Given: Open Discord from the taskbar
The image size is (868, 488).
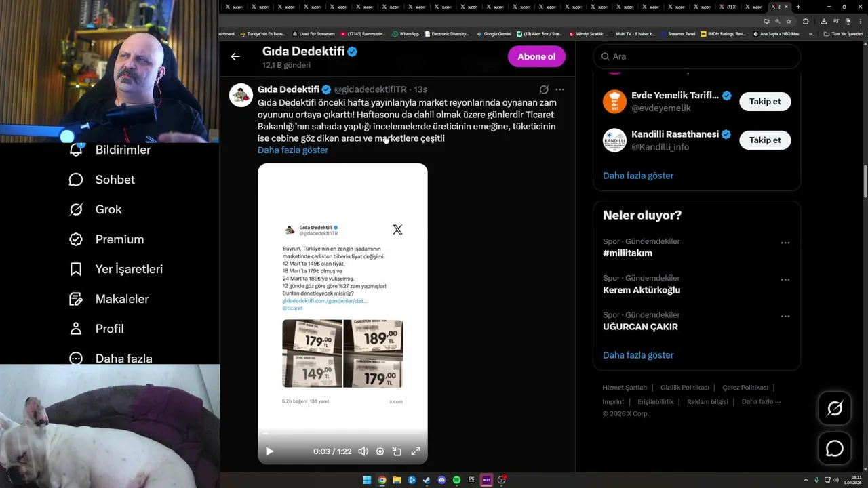Looking at the screenshot, I should 441,480.
